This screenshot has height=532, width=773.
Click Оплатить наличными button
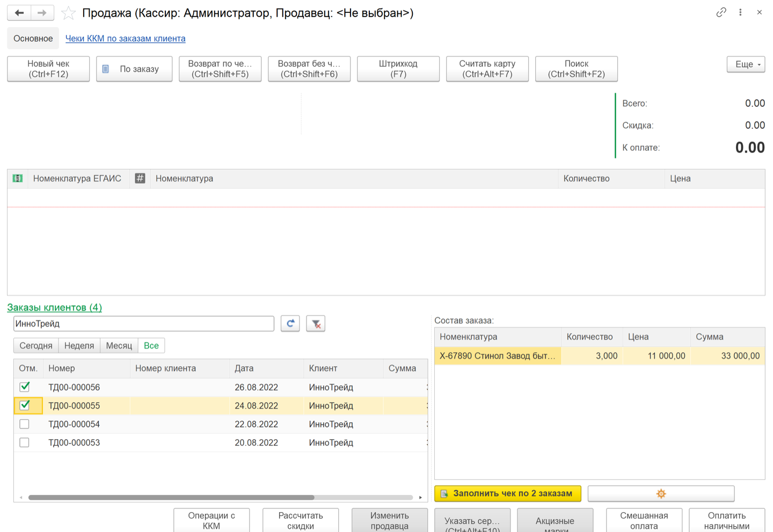tap(727, 520)
